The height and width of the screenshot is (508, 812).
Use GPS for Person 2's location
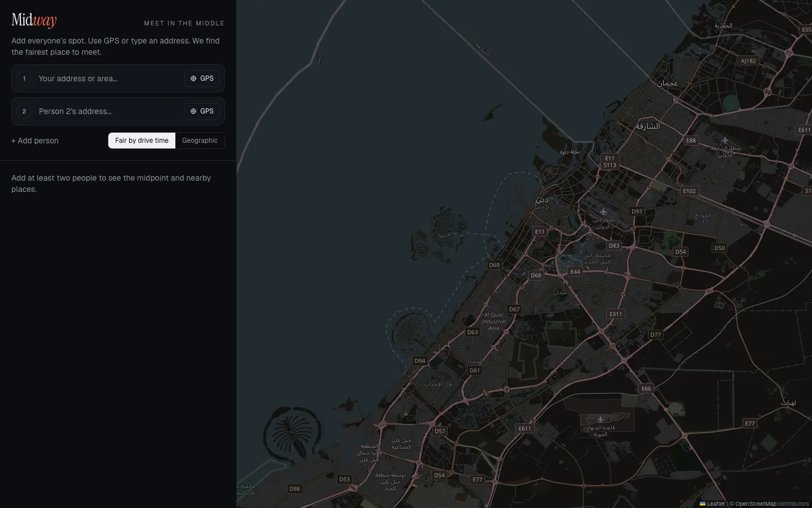pyautogui.click(x=202, y=111)
